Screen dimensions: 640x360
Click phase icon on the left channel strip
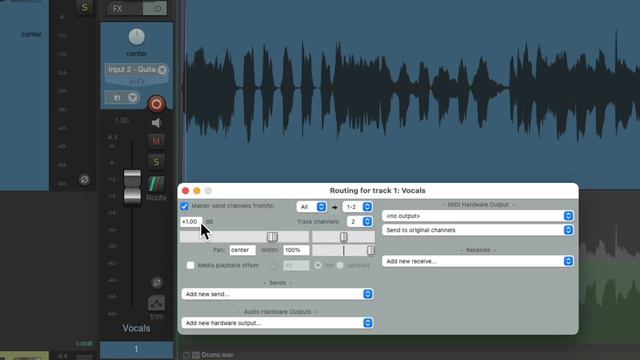(x=84, y=180)
